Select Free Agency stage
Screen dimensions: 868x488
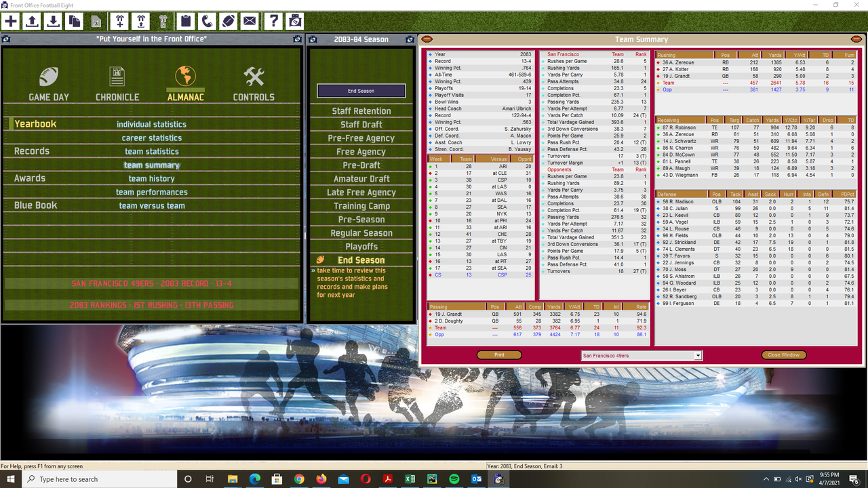tap(361, 152)
